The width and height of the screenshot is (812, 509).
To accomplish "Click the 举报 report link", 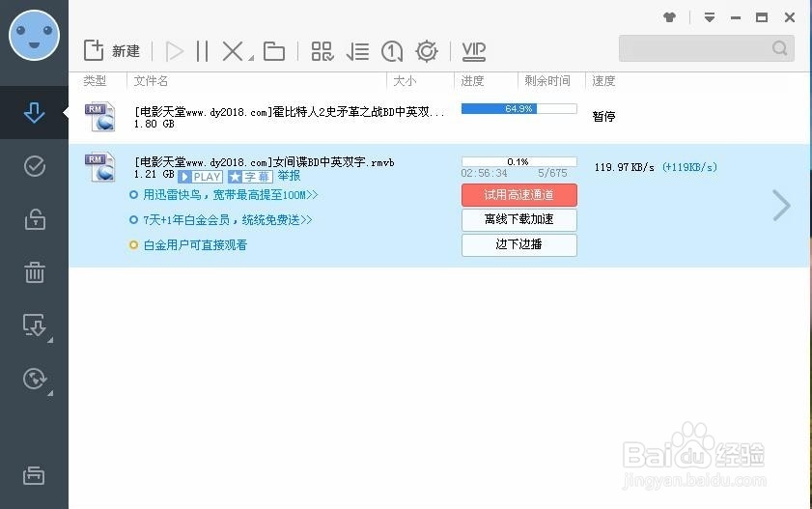I will [289, 176].
